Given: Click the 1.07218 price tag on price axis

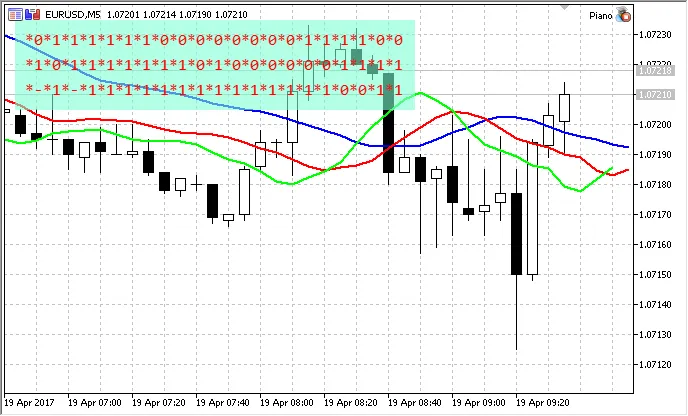Looking at the screenshot, I should click(655, 70).
